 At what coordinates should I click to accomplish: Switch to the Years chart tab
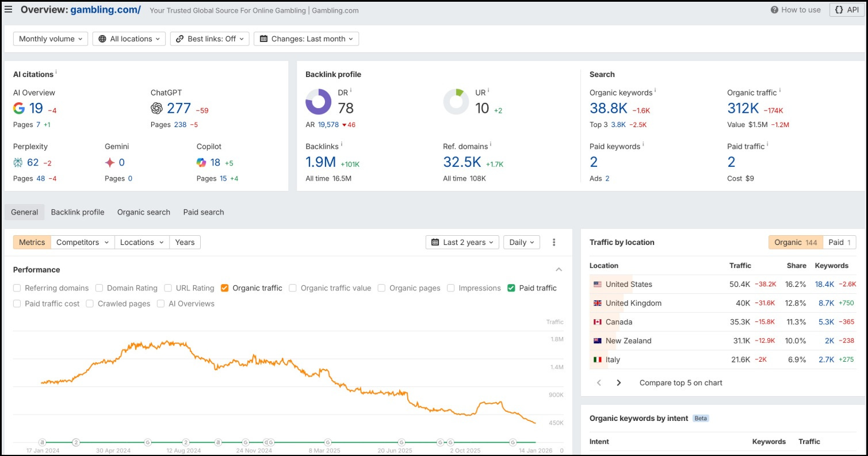(x=185, y=242)
